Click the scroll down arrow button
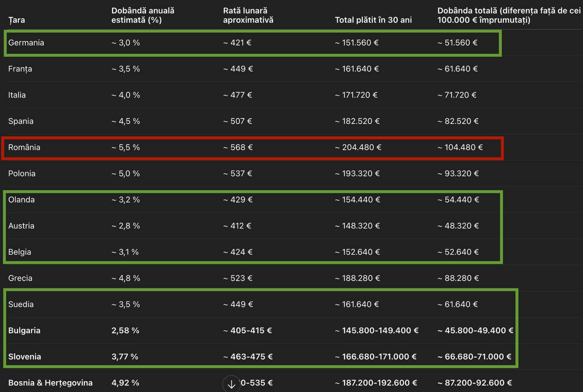 (x=231, y=384)
